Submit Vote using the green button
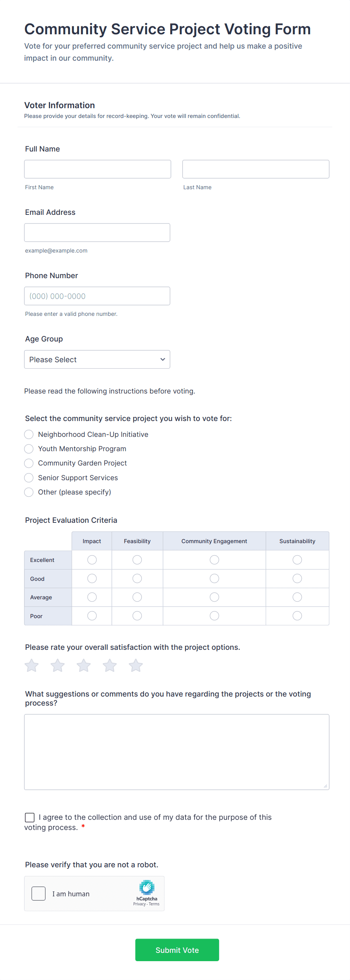This screenshot has height=980, width=350. coord(177,950)
